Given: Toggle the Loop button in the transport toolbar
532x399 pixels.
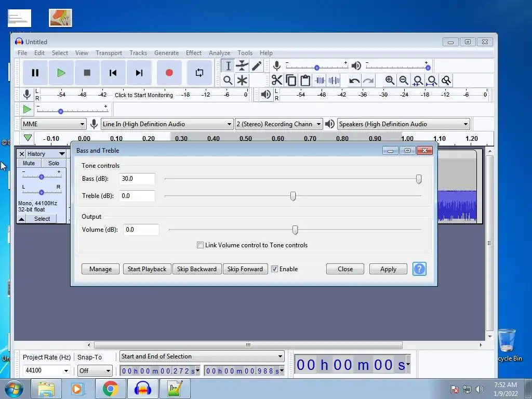Looking at the screenshot, I should click(x=199, y=73).
